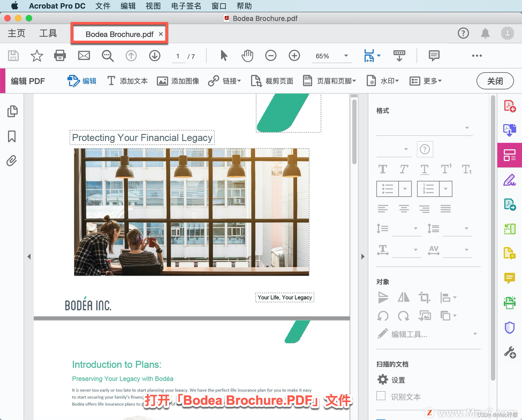
Task: Rotate object counterclockwise icon
Action: 383,316
